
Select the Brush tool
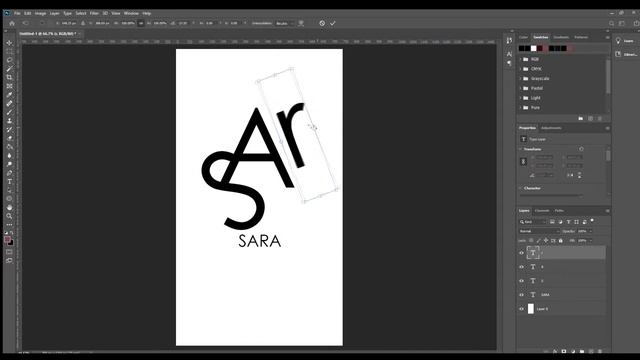pyautogui.click(x=9, y=112)
